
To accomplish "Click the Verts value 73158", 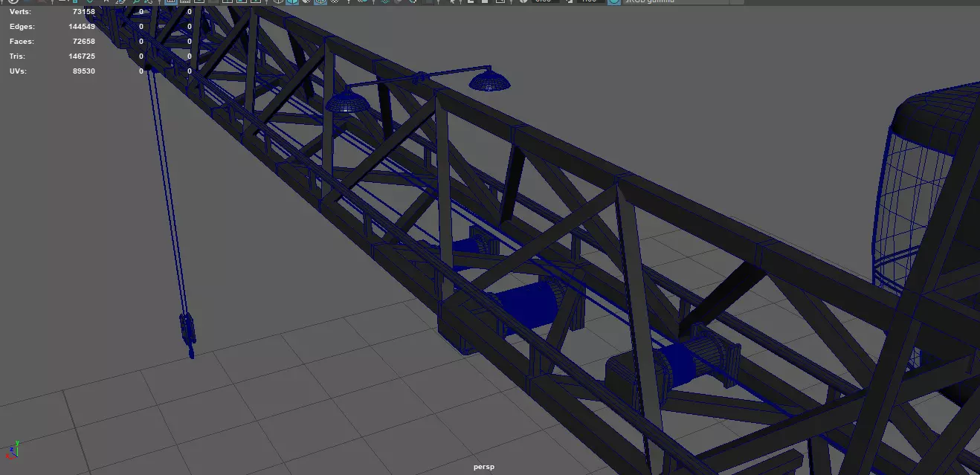I will (x=83, y=12).
